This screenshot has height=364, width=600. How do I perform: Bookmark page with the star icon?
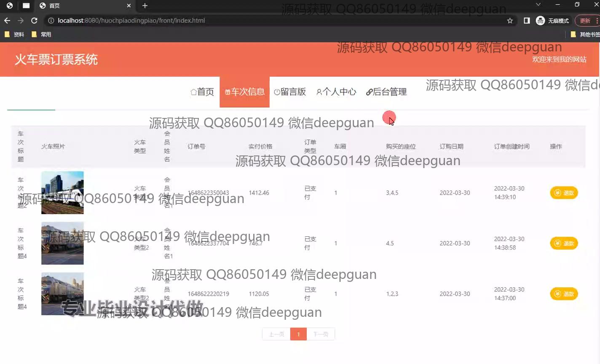click(x=510, y=21)
